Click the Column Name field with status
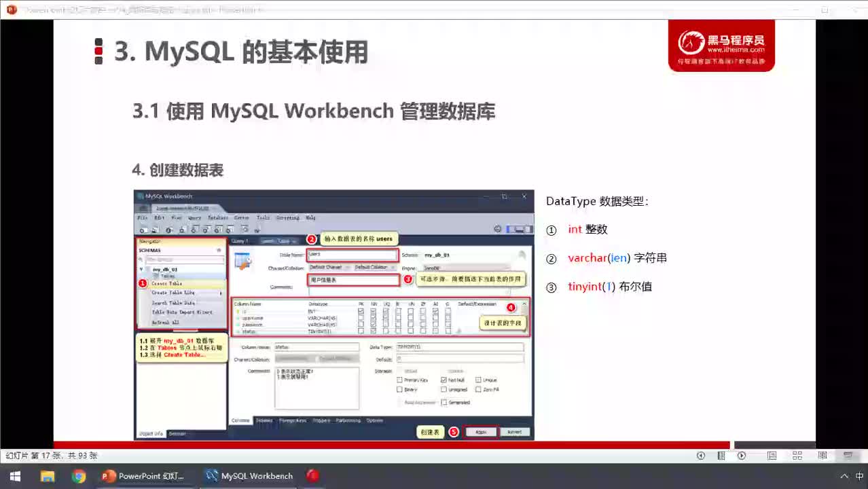This screenshot has height=489, width=868. pyautogui.click(x=317, y=347)
